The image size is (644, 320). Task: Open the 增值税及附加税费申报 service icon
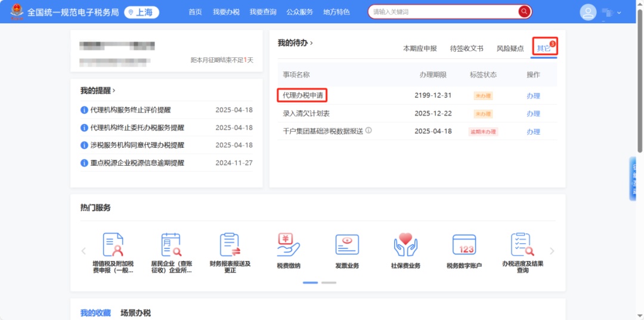pos(113,245)
